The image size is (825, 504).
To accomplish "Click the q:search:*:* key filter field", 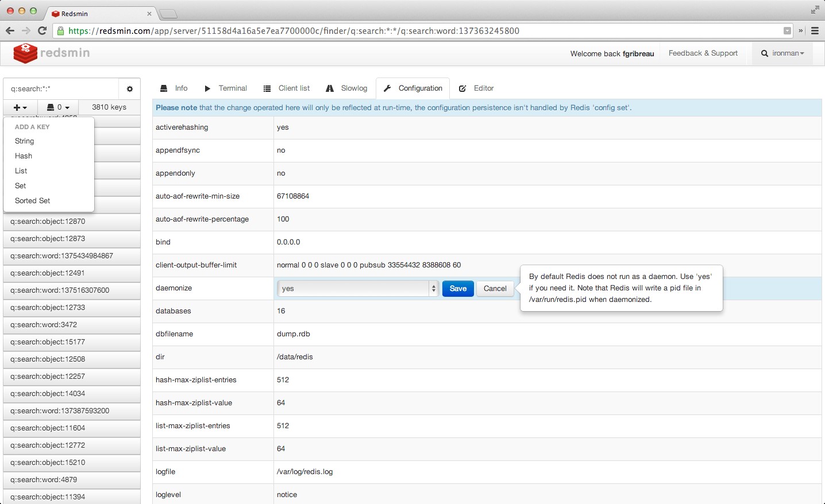I will pyautogui.click(x=61, y=89).
